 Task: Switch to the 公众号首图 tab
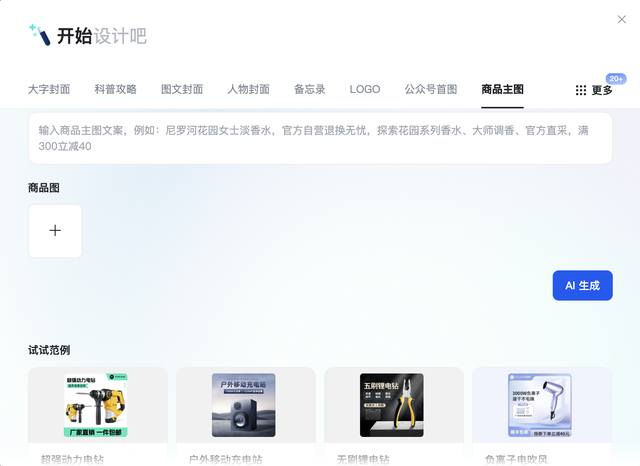click(431, 89)
